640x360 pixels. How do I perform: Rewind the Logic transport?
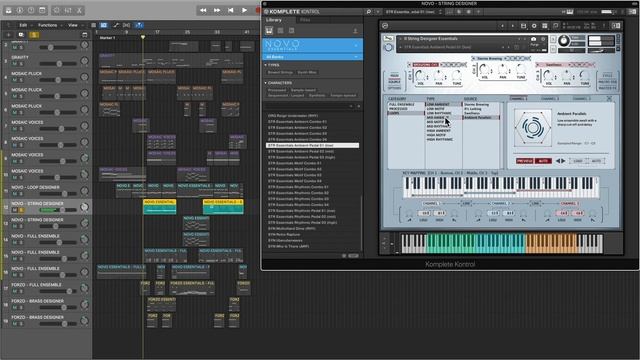point(203,10)
